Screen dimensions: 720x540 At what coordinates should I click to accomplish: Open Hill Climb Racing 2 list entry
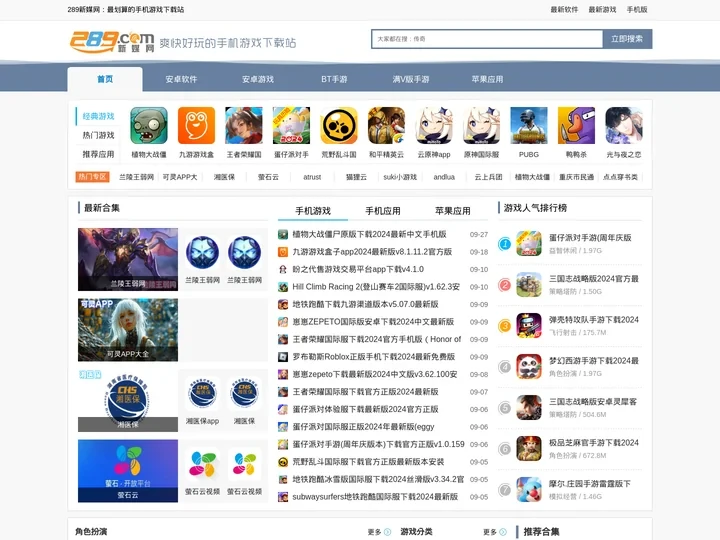(376, 287)
